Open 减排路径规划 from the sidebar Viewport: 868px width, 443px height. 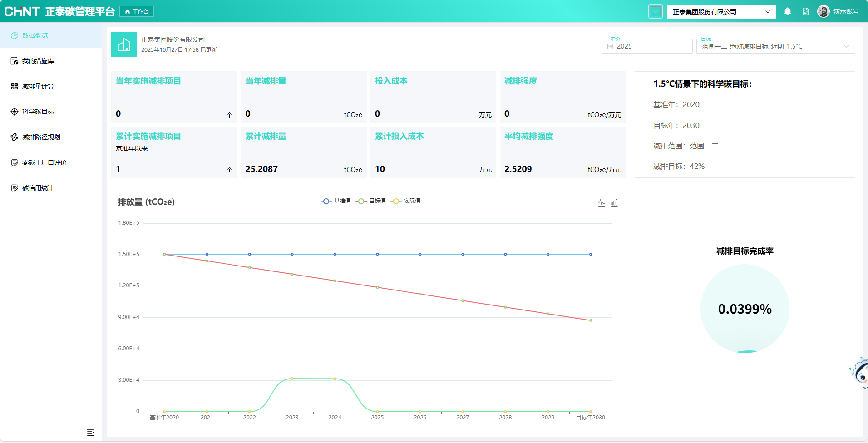click(51, 137)
